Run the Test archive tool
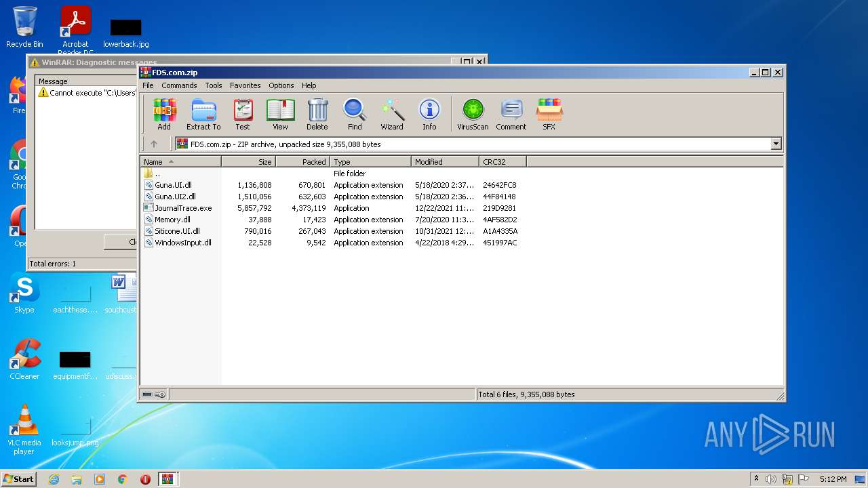868x488 pixels. [x=242, y=114]
